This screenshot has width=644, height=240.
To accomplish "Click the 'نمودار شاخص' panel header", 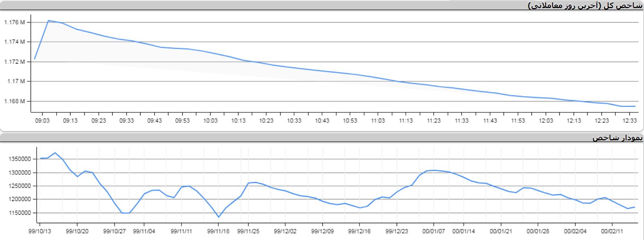I will pos(617,138).
